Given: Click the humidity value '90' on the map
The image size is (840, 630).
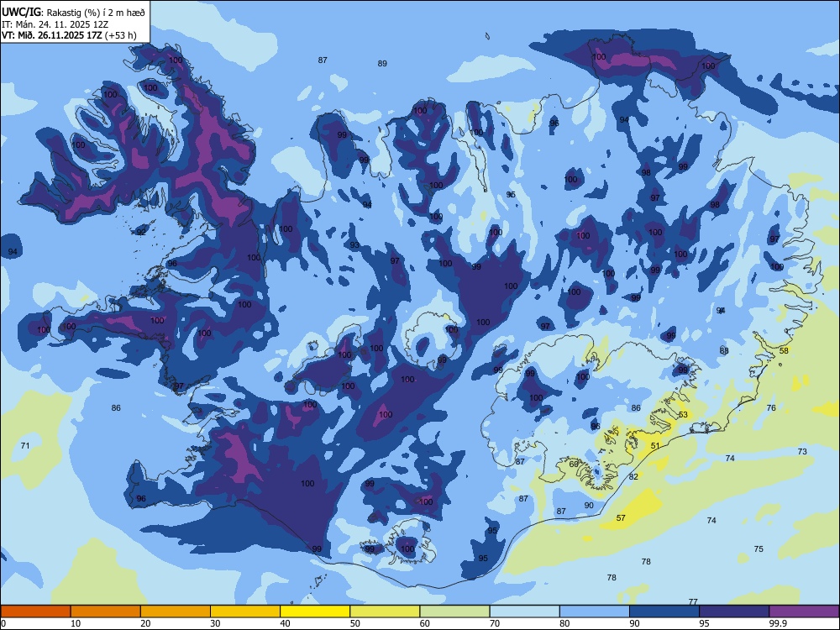Looking at the screenshot, I should [589, 505].
